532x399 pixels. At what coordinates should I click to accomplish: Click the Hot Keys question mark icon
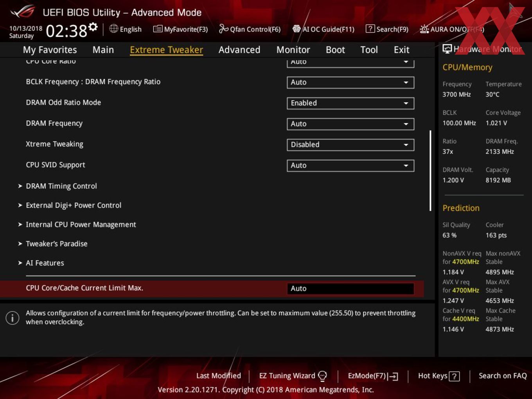point(454,376)
